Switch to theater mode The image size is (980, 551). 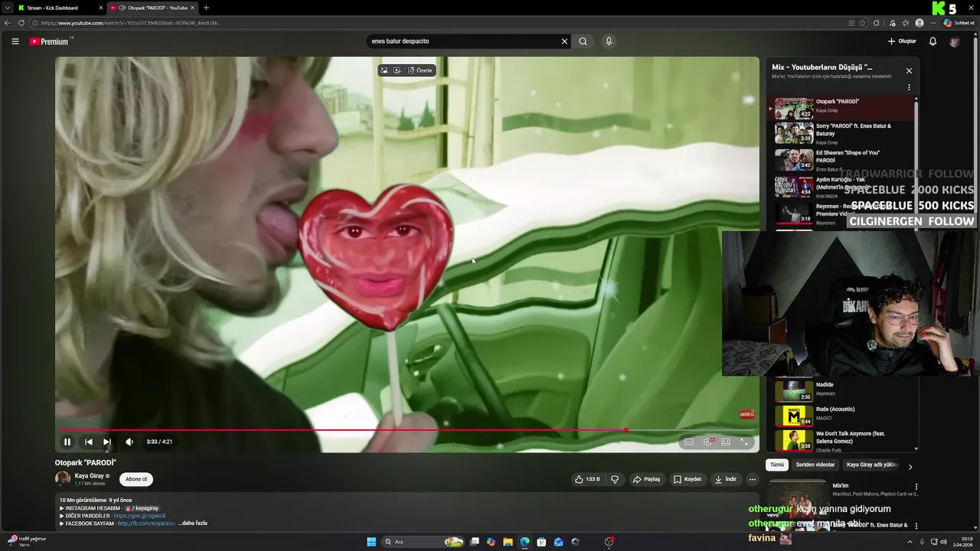point(726,442)
